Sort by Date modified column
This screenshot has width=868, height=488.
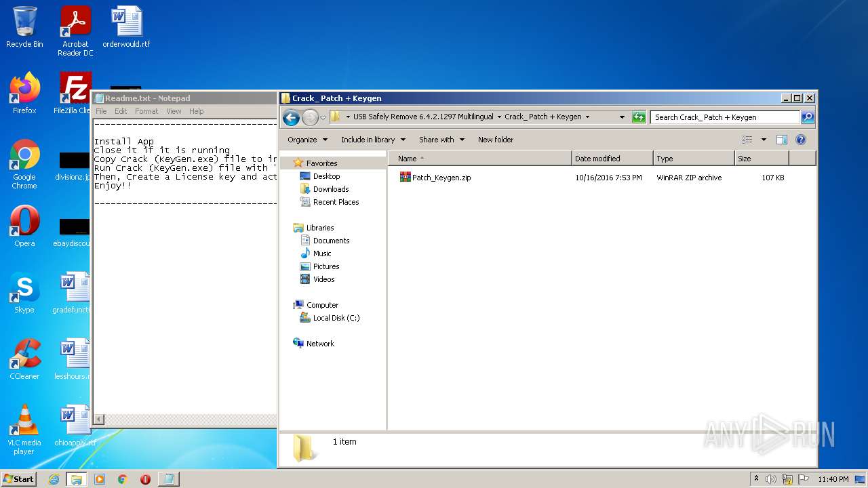tap(612, 159)
